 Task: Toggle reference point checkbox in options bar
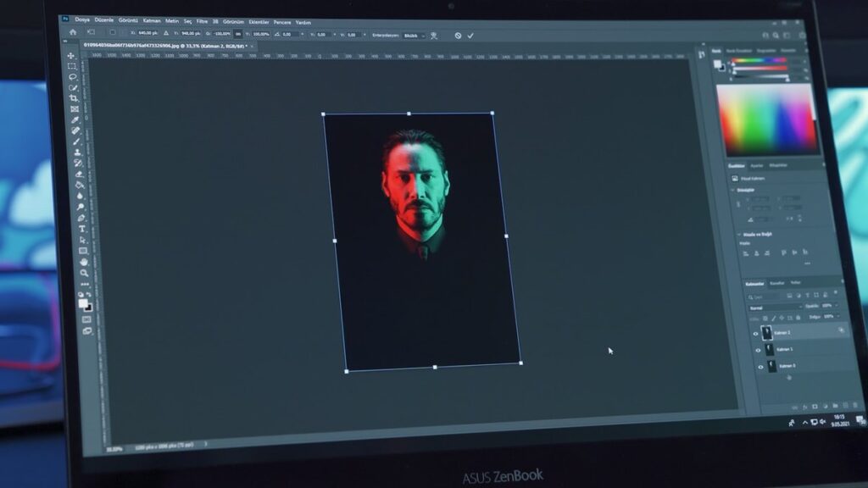click(x=113, y=33)
